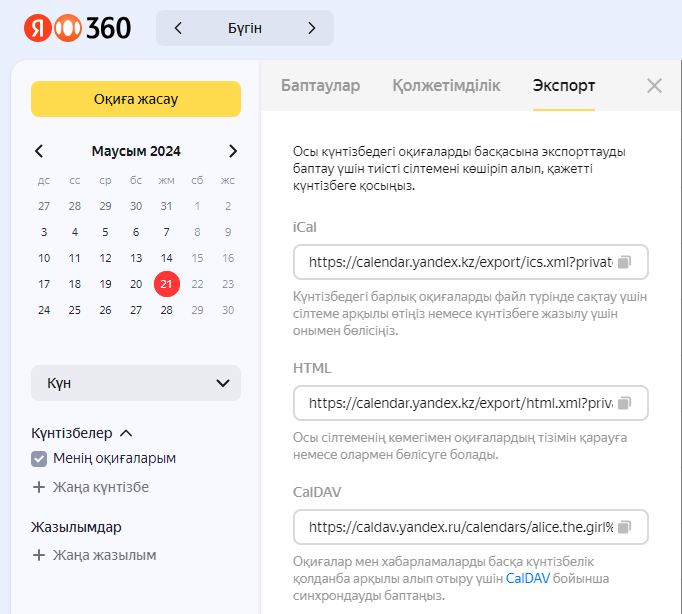Copy the iCal export link

click(625, 262)
